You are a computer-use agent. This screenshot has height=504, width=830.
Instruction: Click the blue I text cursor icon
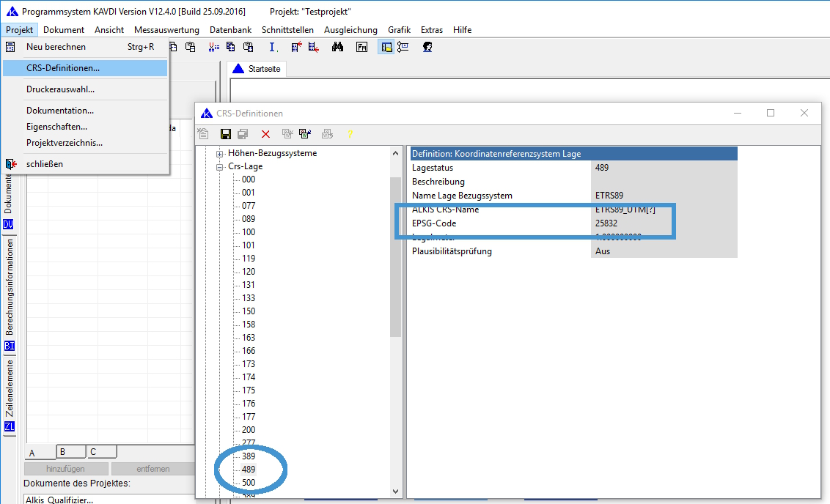point(273,47)
